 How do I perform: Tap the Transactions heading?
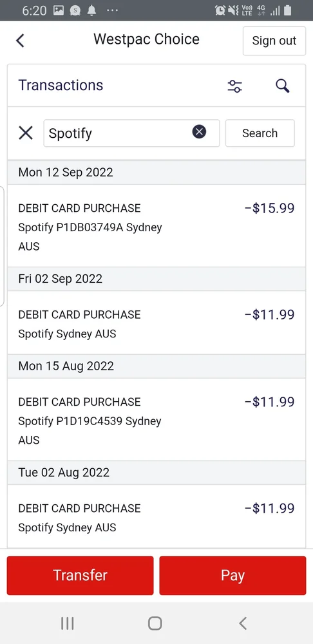(x=61, y=85)
